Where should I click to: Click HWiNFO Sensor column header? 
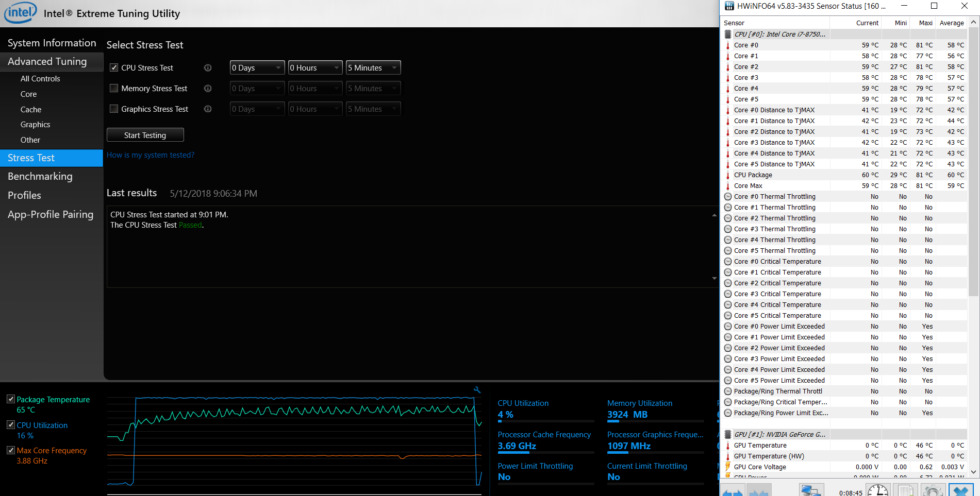click(x=776, y=23)
